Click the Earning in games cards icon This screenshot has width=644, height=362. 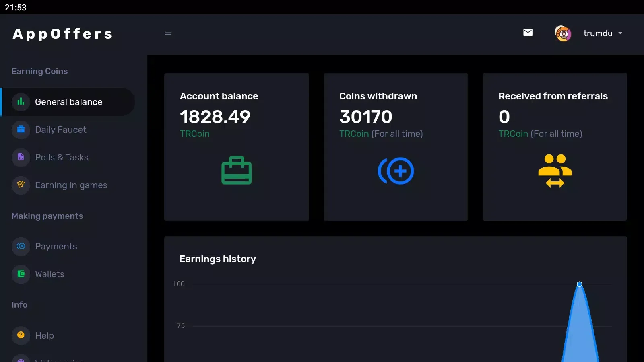tap(21, 185)
